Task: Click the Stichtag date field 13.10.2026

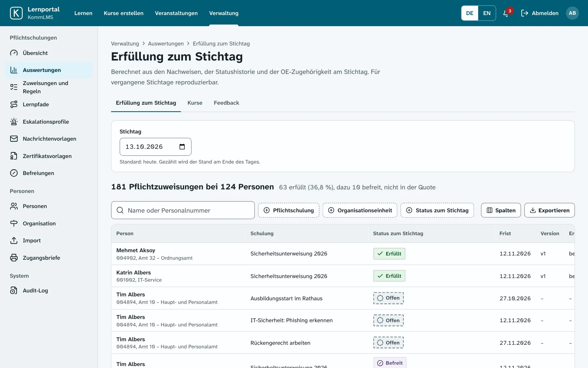Action: (x=155, y=147)
